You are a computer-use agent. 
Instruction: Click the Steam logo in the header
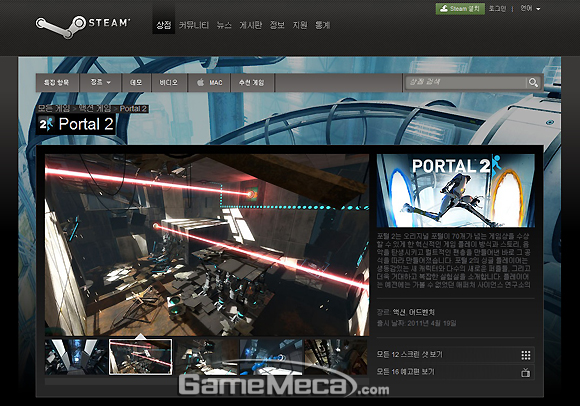tap(82, 26)
